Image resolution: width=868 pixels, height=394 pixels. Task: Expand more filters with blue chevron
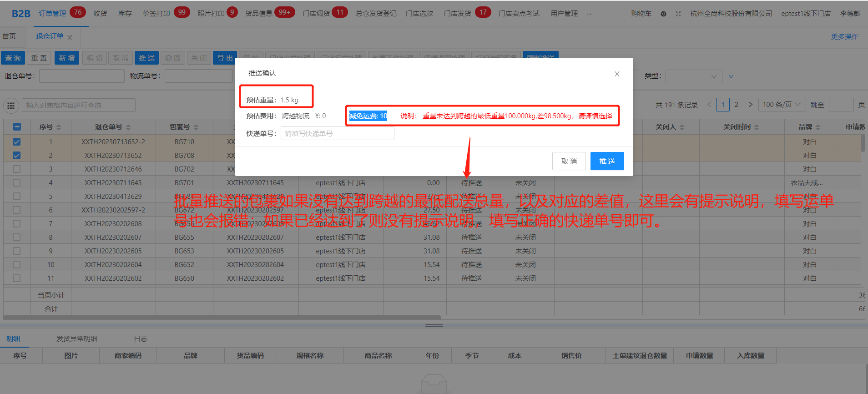[x=731, y=76]
